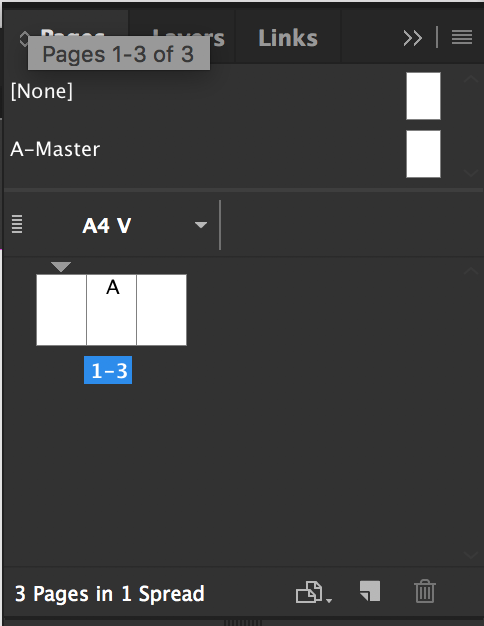The width and height of the screenshot is (484, 626).
Task: Switch to the Links tab
Action: (x=288, y=38)
